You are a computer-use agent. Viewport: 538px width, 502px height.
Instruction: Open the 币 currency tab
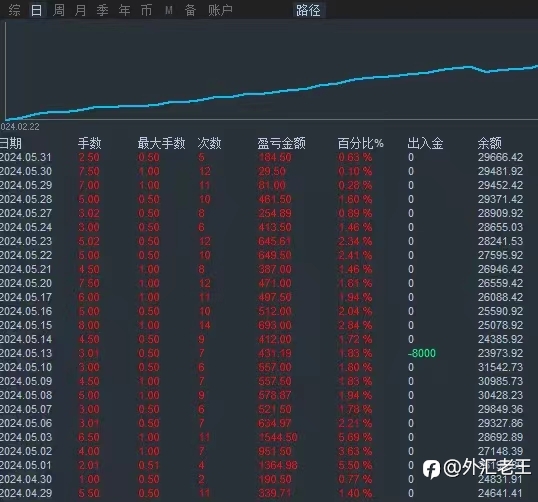147,10
